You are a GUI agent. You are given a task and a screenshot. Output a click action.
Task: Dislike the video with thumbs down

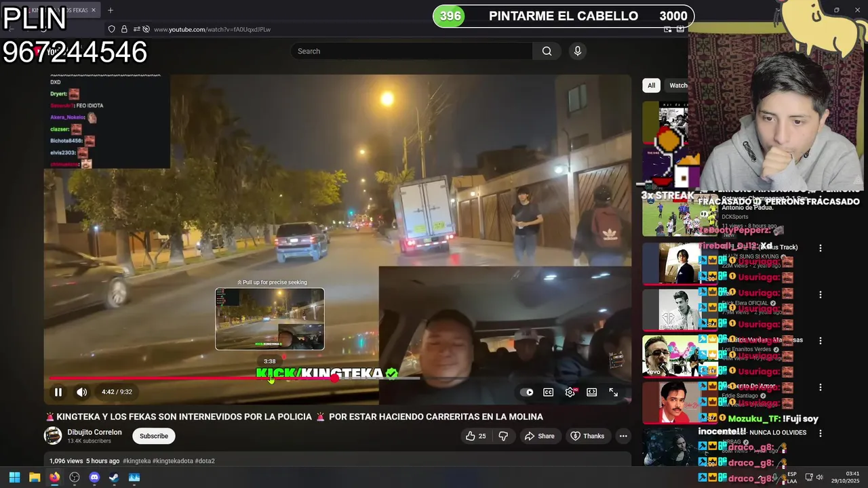pos(503,436)
